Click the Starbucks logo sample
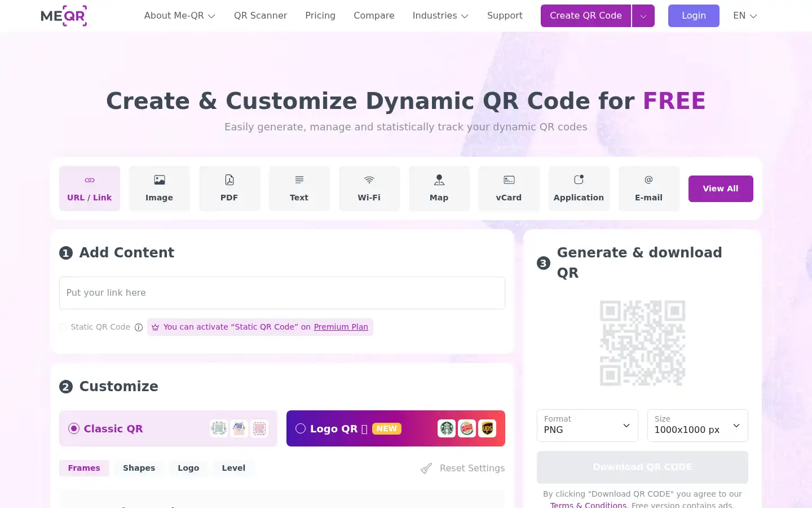This screenshot has width=812, height=508. pos(447,428)
